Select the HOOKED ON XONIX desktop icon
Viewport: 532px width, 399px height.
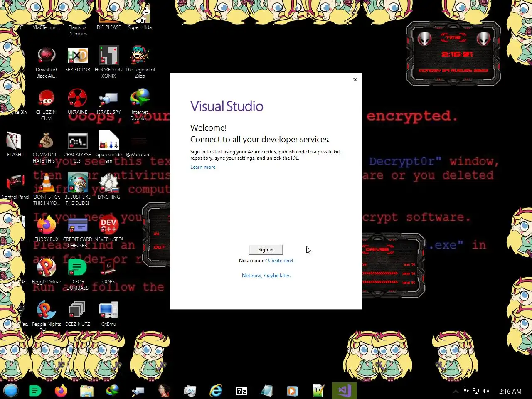[109, 62]
